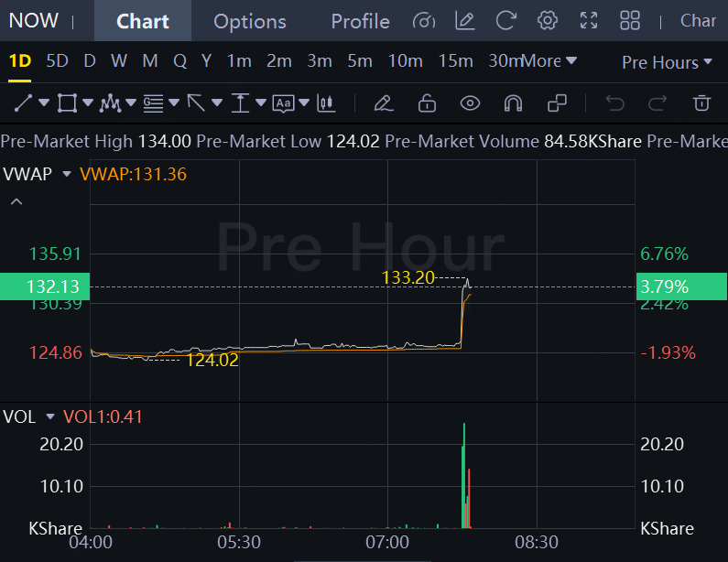Open the Pre Hours session dropdown

tap(668, 62)
